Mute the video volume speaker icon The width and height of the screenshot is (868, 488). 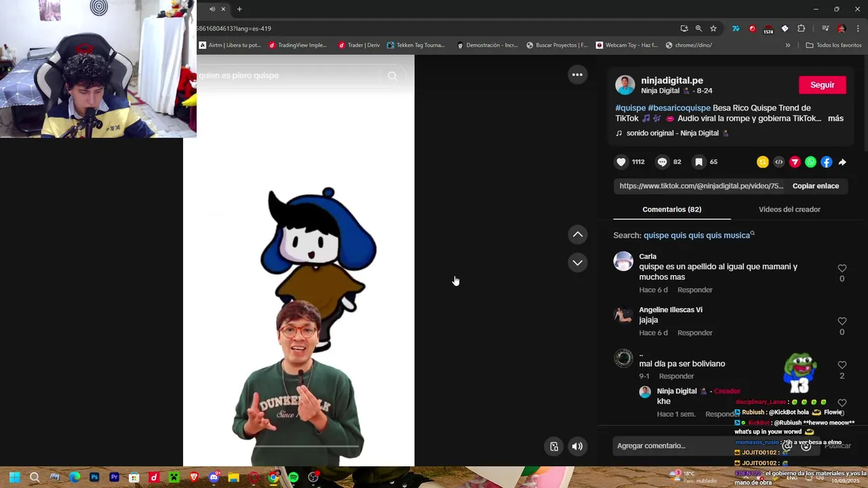tap(577, 446)
